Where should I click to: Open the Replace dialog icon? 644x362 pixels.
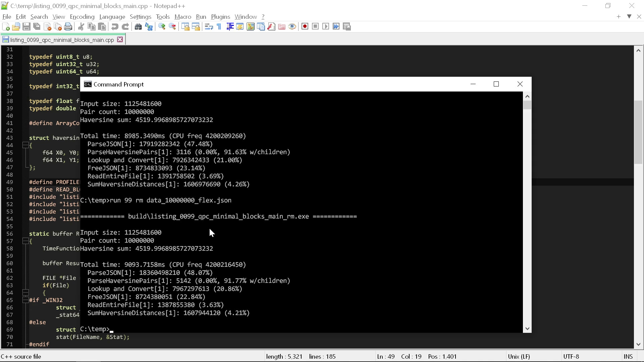pyautogui.click(x=149, y=26)
